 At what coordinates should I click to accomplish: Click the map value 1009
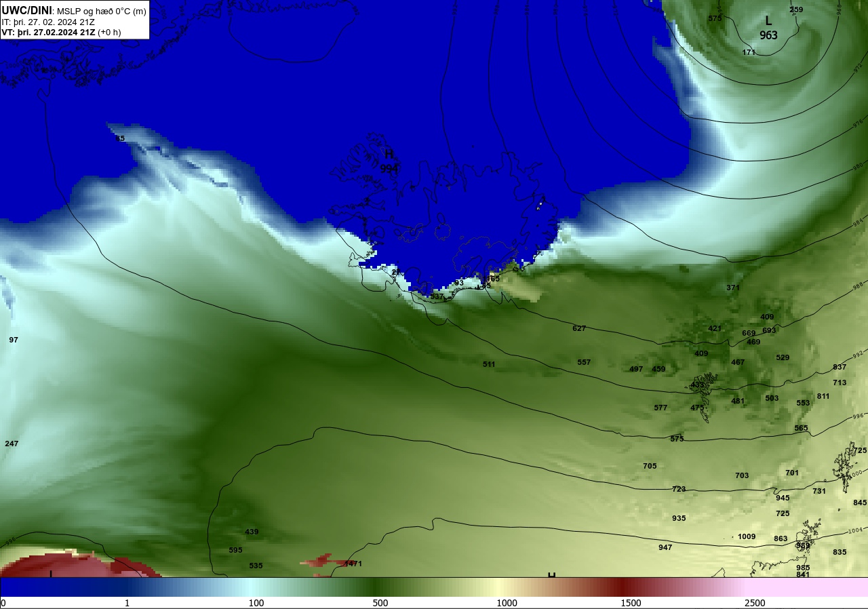(x=747, y=536)
